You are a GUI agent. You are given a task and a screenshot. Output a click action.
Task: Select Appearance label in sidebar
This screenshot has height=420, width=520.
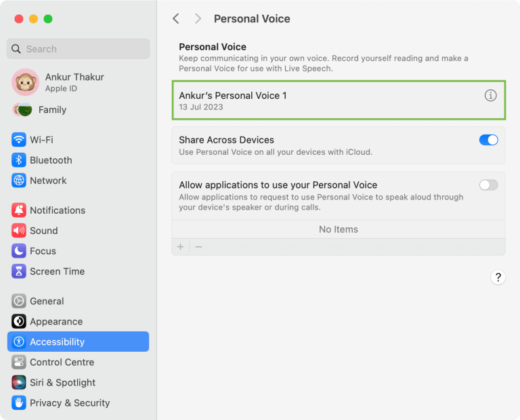(x=56, y=321)
